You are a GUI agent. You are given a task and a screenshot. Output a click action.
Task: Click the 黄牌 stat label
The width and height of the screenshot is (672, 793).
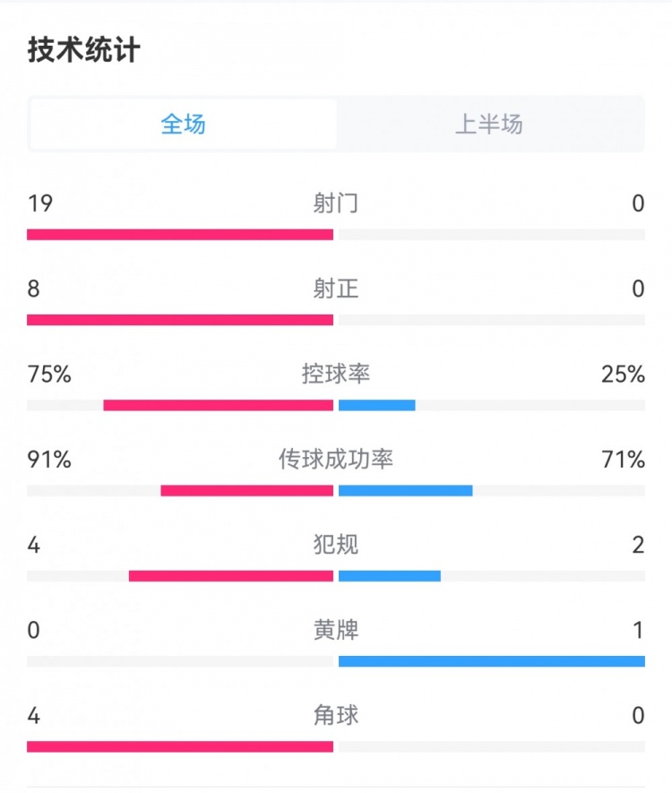[x=336, y=631]
